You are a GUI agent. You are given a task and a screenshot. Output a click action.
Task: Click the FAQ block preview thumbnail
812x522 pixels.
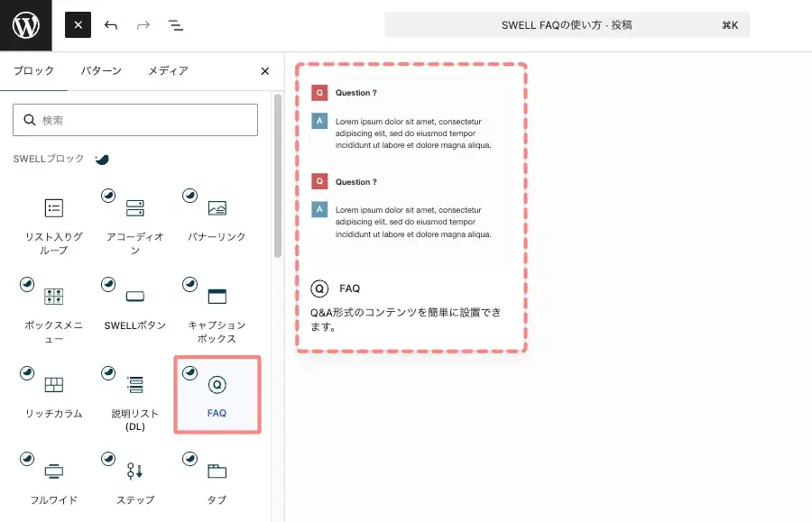(411, 170)
